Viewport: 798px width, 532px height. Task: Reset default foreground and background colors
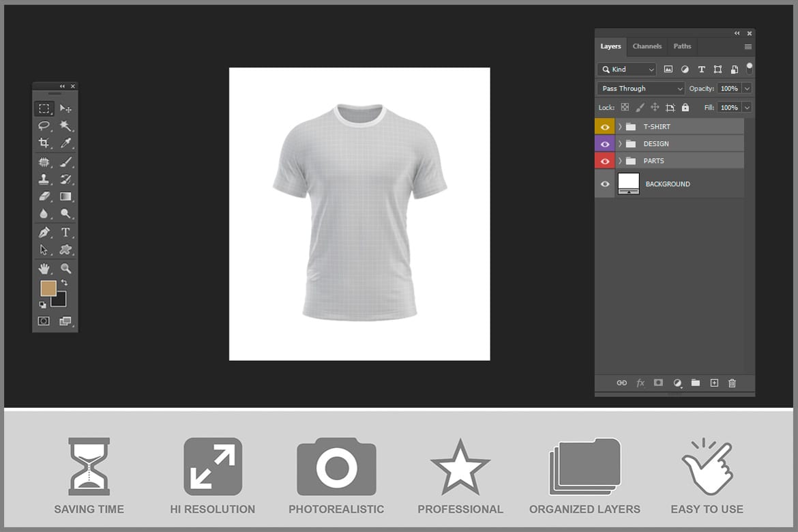point(43,304)
